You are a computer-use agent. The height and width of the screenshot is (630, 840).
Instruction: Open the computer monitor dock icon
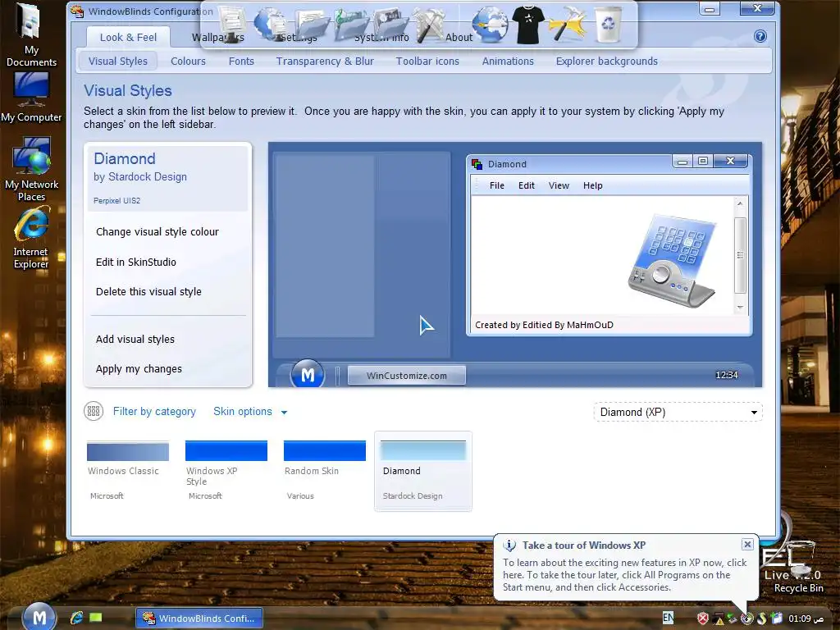(232, 24)
